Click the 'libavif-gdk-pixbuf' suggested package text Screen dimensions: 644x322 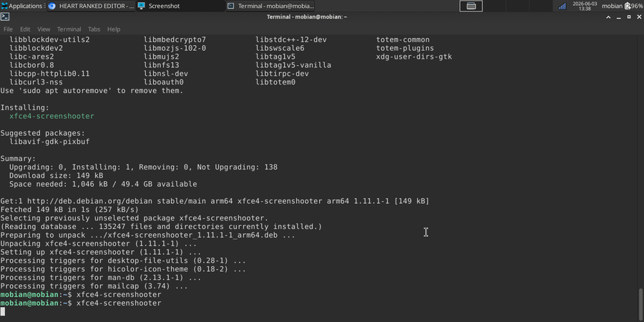(x=49, y=142)
